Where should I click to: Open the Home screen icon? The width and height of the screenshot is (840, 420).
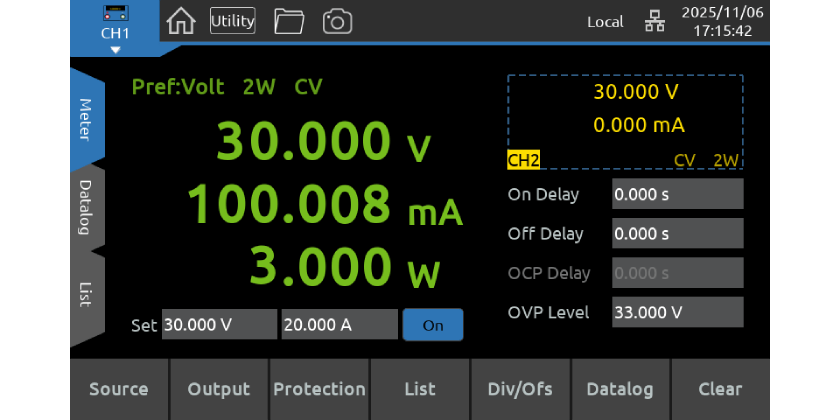coord(181,21)
